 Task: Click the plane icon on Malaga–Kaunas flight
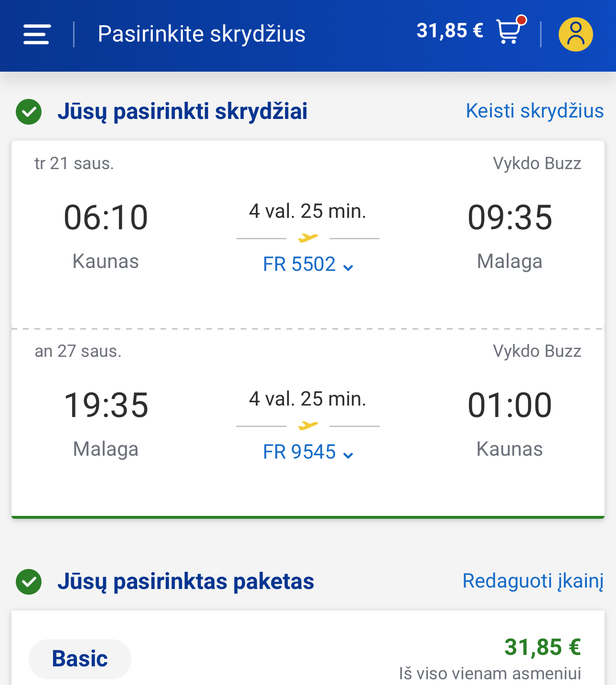pos(308,425)
